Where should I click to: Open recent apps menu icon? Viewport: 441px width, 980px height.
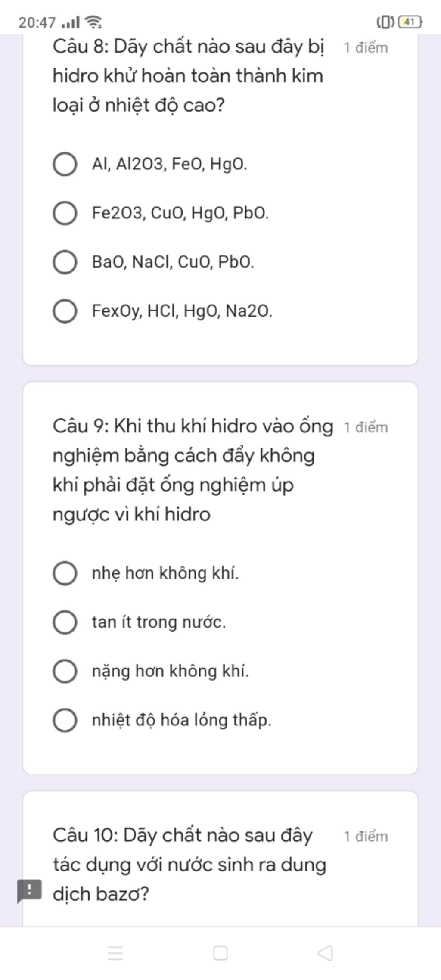coord(115,953)
